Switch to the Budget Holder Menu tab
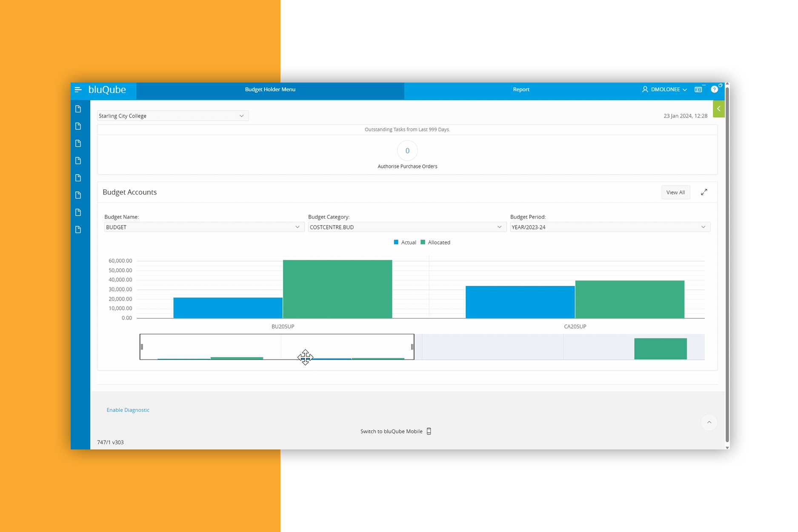798x532 pixels. point(270,89)
